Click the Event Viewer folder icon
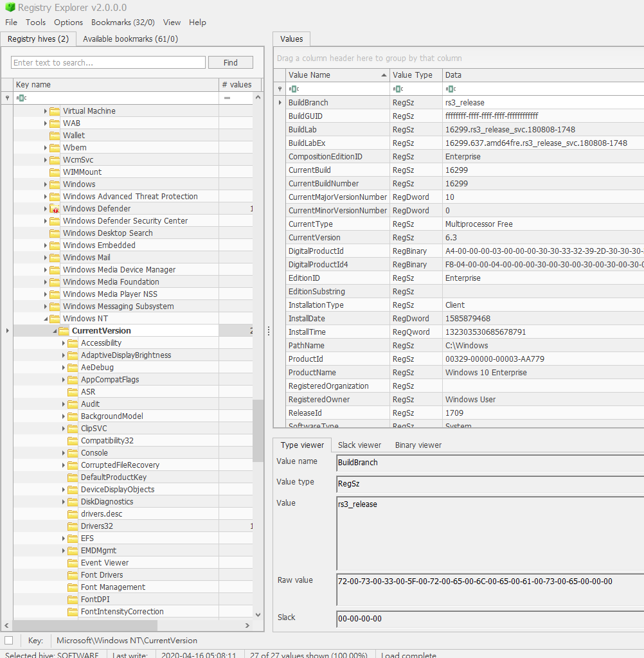 tap(73, 563)
